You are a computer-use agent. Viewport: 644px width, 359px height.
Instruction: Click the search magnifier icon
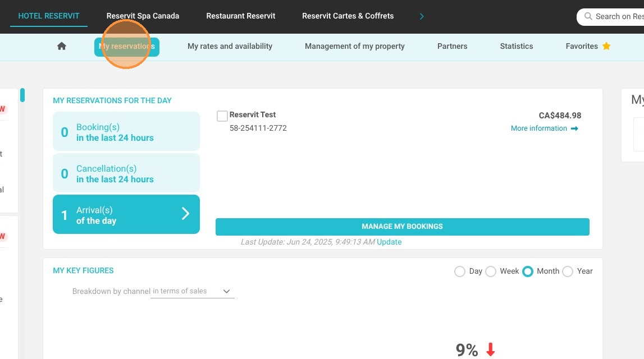click(588, 16)
